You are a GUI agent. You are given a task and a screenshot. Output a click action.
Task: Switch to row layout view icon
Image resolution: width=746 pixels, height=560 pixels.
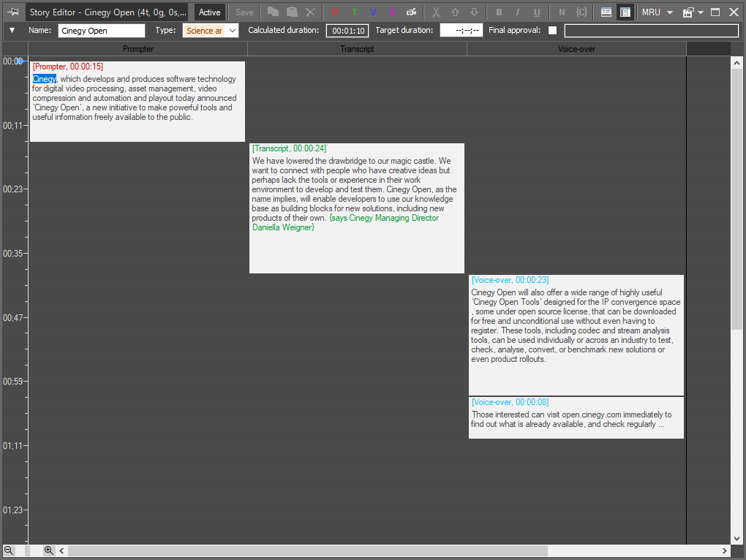[606, 12]
